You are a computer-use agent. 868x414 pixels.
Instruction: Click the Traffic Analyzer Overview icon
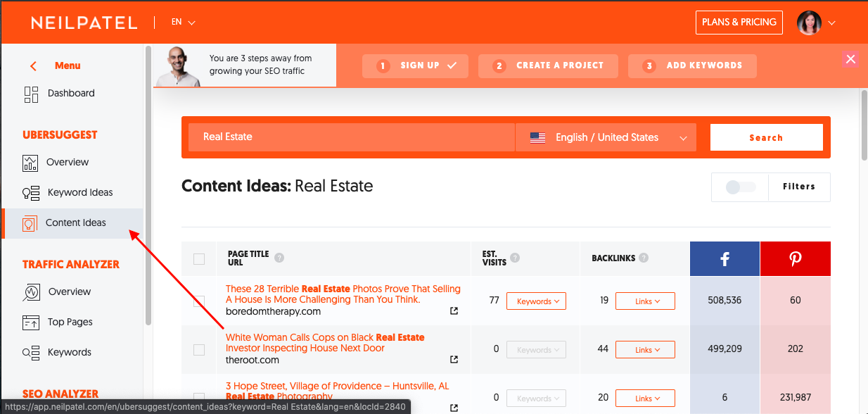tap(31, 292)
